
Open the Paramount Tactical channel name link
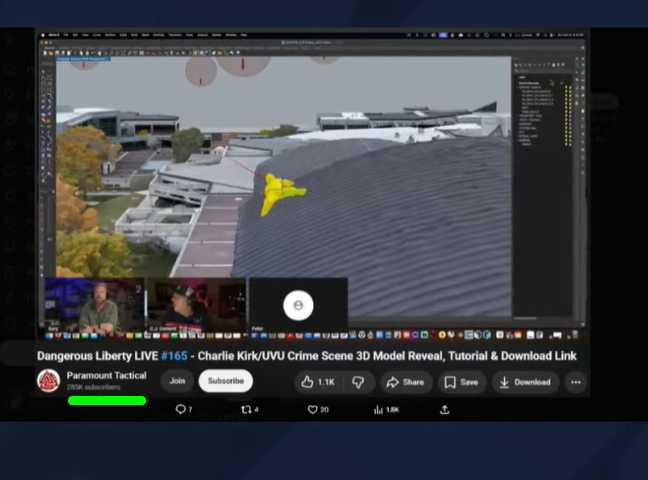coord(107,375)
